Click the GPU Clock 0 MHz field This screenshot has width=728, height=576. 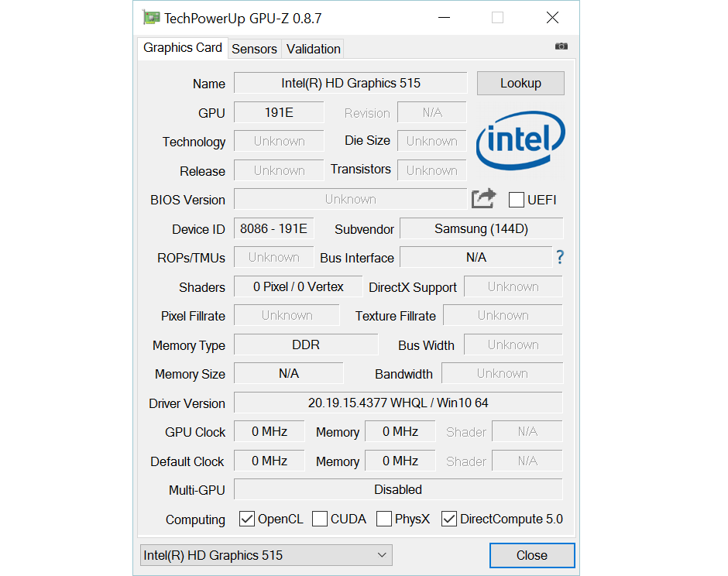270,432
